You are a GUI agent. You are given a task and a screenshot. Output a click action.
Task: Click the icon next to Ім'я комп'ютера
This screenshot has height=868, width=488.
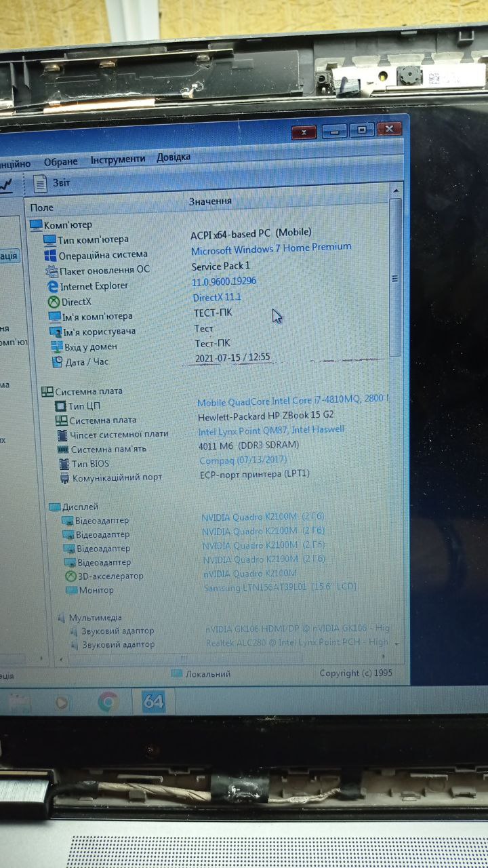(x=54, y=316)
